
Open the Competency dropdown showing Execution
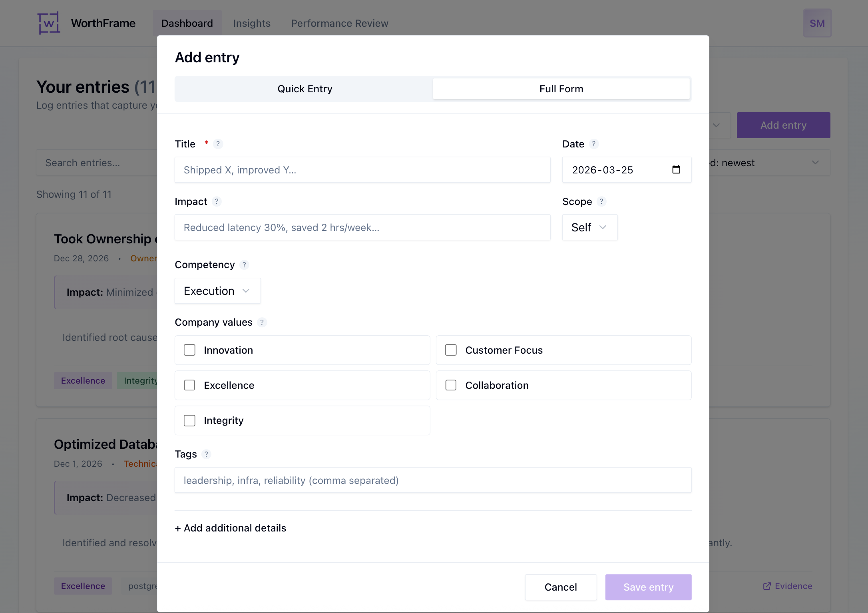[x=217, y=291]
